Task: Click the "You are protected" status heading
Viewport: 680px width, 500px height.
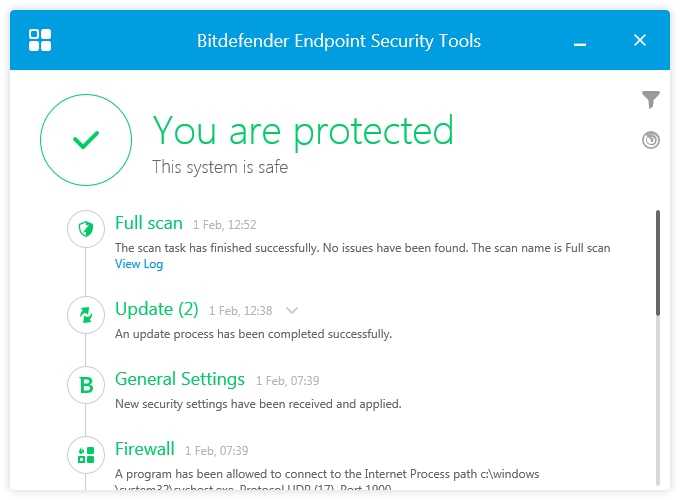Action: (x=303, y=130)
